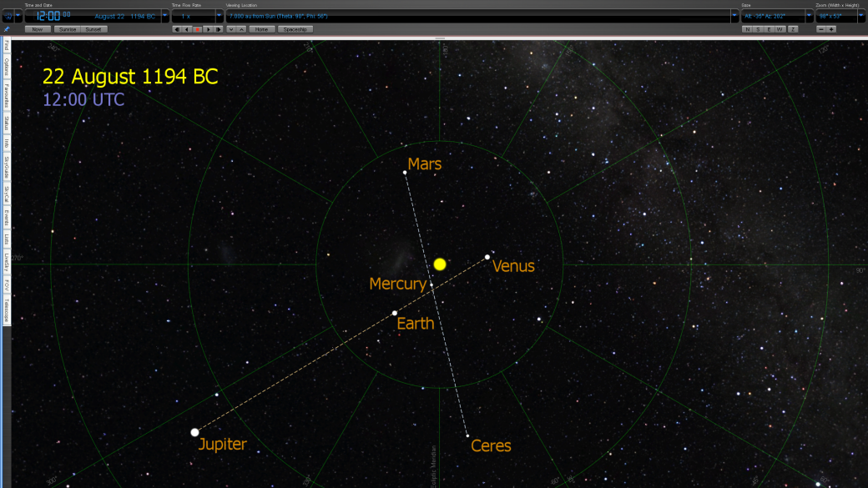Click the yellow Sun in the sky view
Screen dimensions: 868x488
440,264
